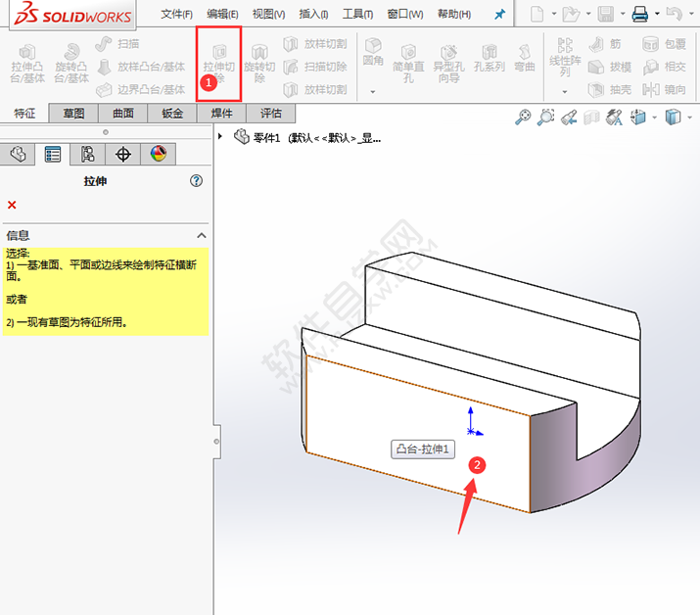Viewport: 700px width, 615px height.
Task: Open dropdown arrow next to Print icon
Action: pyautogui.click(x=657, y=14)
